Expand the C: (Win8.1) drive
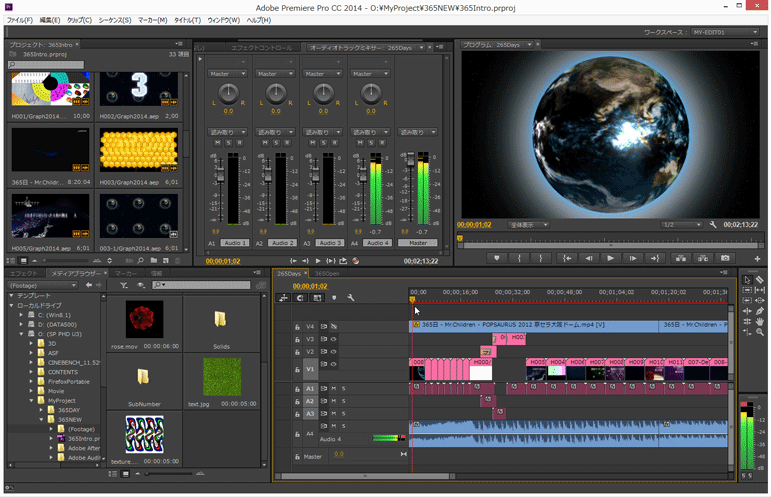 point(21,315)
